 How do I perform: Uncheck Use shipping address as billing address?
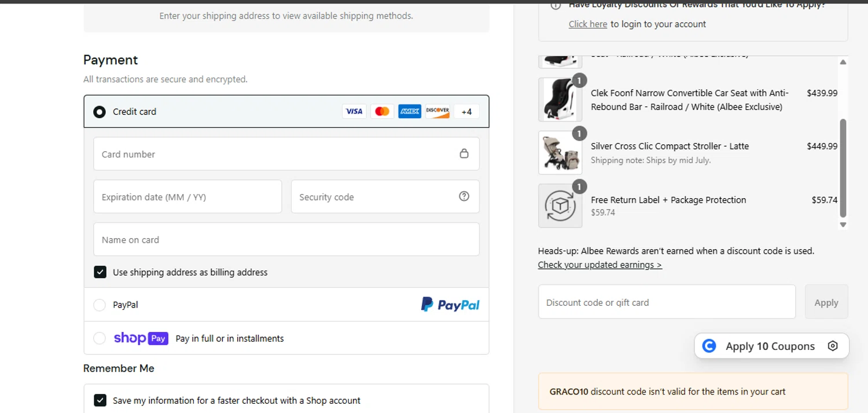pos(100,272)
